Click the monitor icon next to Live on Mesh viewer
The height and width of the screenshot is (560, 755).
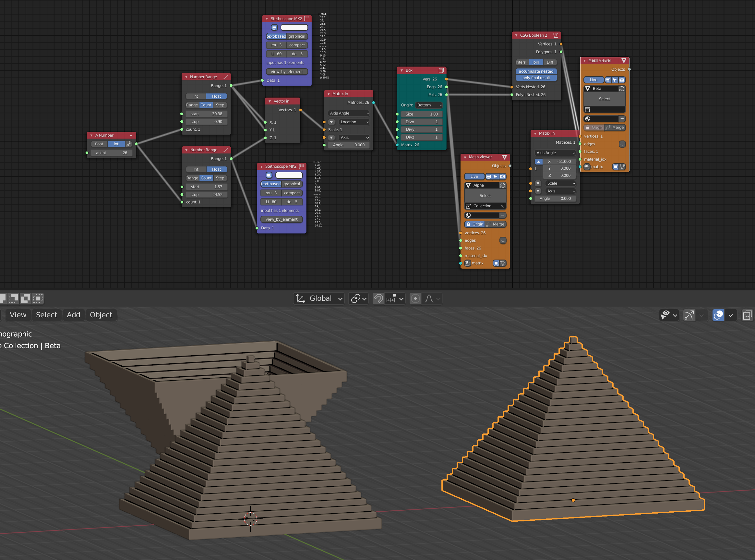pos(488,176)
